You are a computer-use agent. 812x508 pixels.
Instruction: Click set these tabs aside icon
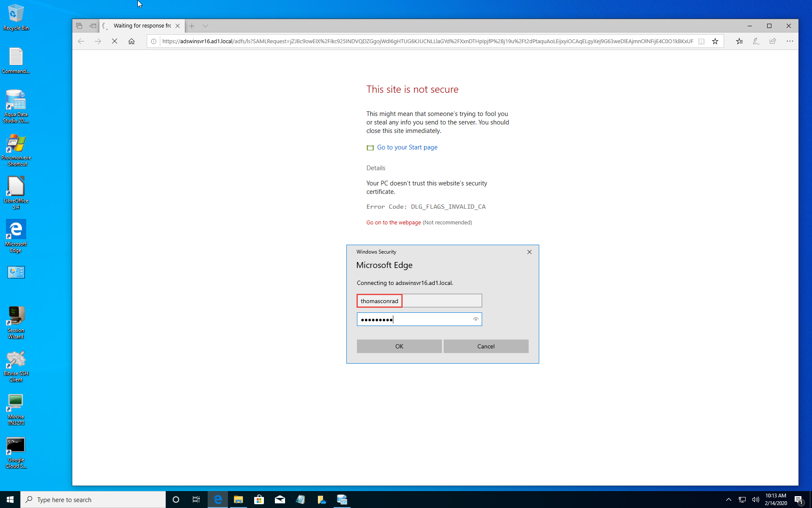pyautogui.click(x=93, y=26)
